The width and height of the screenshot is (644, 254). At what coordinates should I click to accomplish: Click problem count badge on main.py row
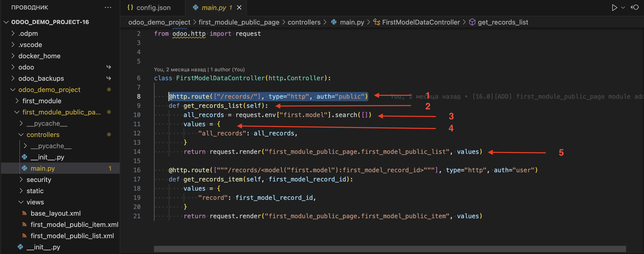[110, 168]
